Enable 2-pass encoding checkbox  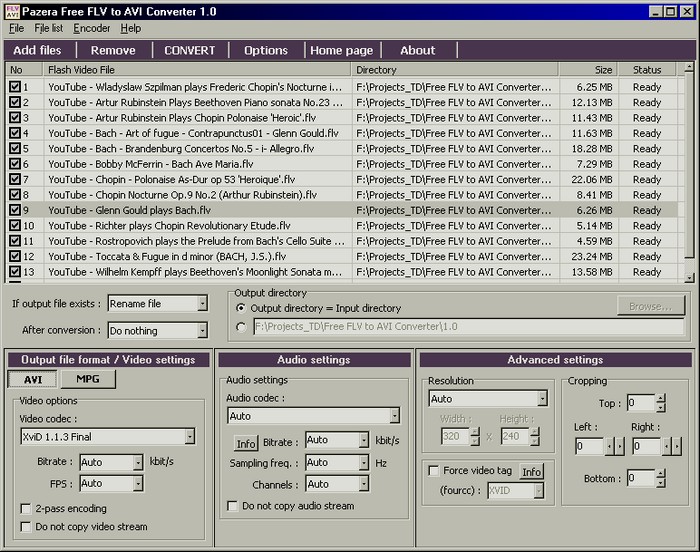tap(26, 509)
